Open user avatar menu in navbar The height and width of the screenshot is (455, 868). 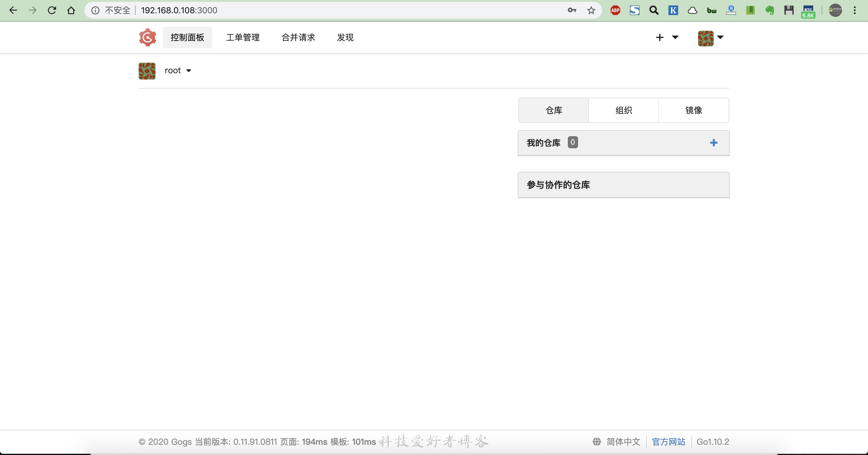coord(710,38)
